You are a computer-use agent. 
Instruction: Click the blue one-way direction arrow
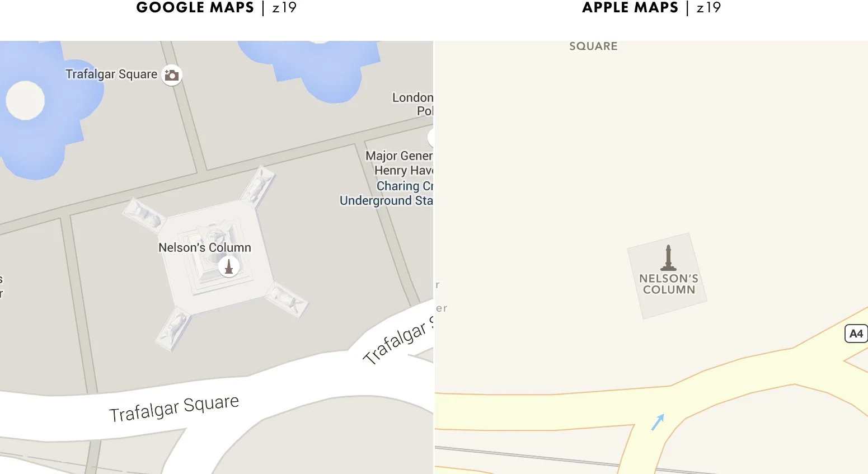pyautogui.click(x=658, y=422)
